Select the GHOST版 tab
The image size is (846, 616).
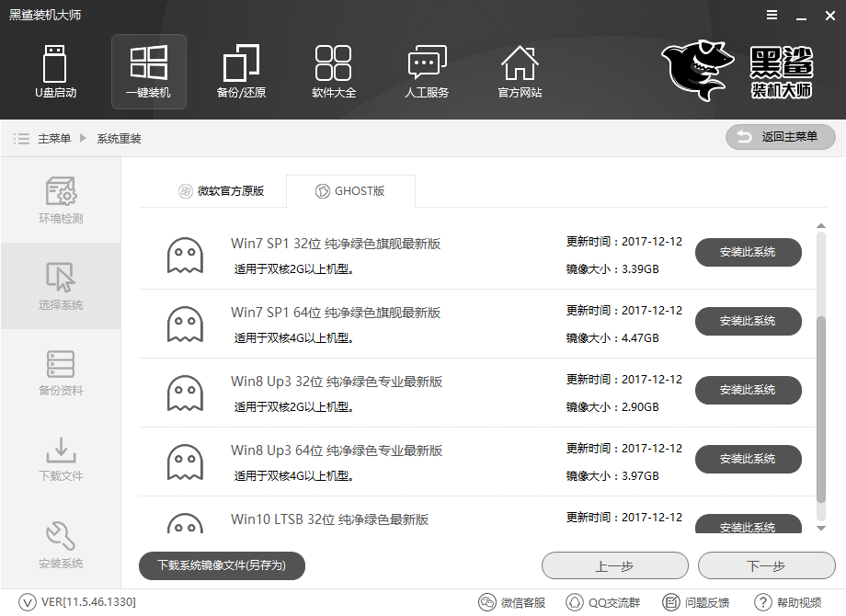350,191
